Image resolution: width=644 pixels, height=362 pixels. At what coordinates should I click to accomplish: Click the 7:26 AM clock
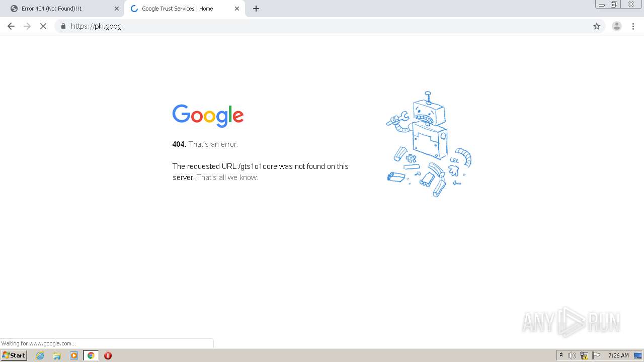point(618,355)
